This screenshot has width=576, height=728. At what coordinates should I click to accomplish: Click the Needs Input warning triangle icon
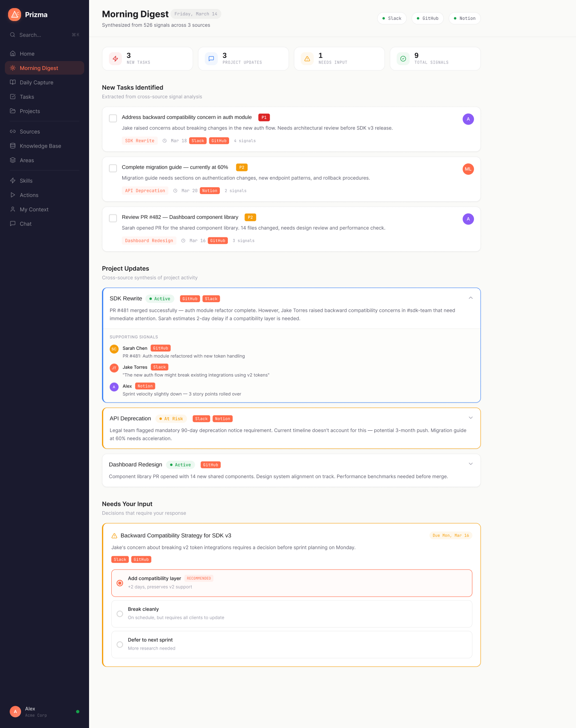(307, 59)
